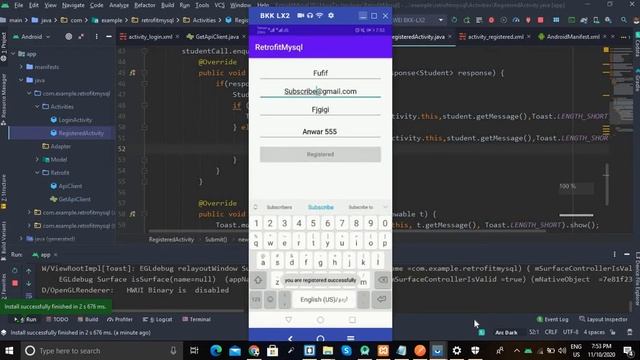Click the up arrow in the Run console
The width and height of the screenshot is (640, 360).
point(29,271)
